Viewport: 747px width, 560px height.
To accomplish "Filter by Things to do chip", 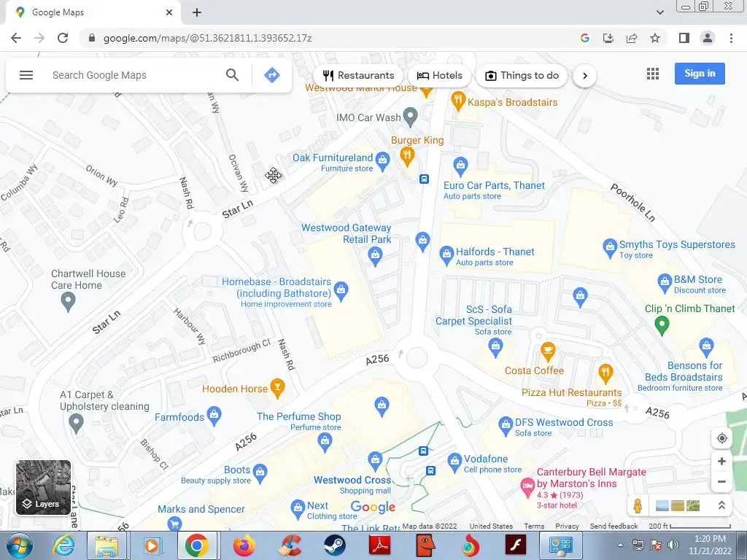I will point(522,76).
